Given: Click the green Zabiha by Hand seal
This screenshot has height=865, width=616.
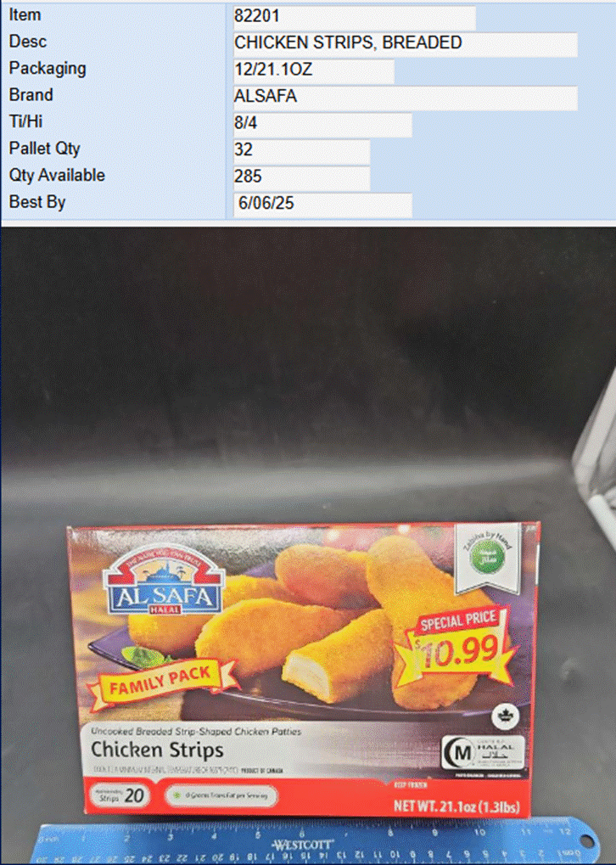Looking at the screenshot, I should click(488, 555).
